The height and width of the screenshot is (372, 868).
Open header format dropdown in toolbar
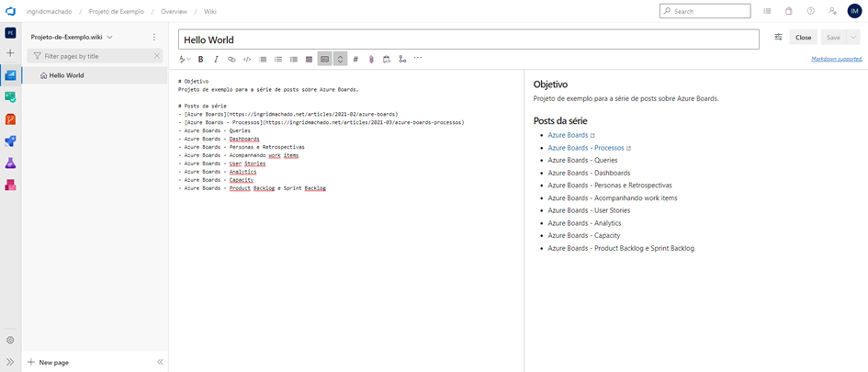pos(185,59)
